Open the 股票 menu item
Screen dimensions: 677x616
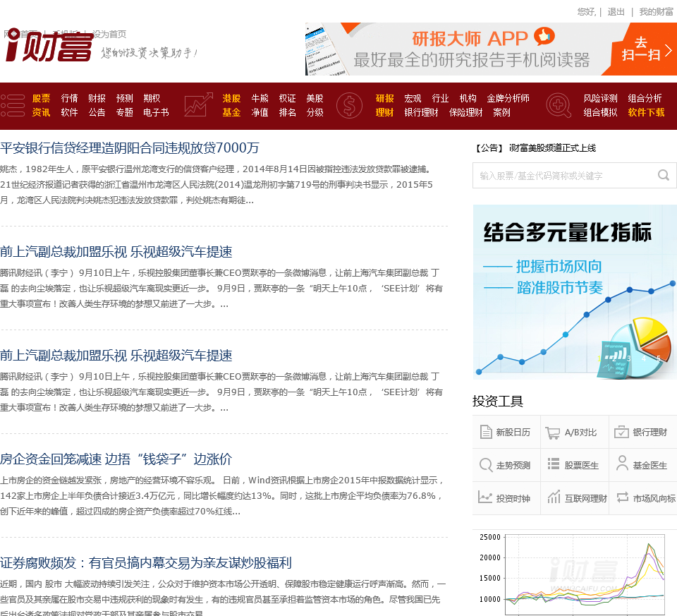[x=41, y=99]
